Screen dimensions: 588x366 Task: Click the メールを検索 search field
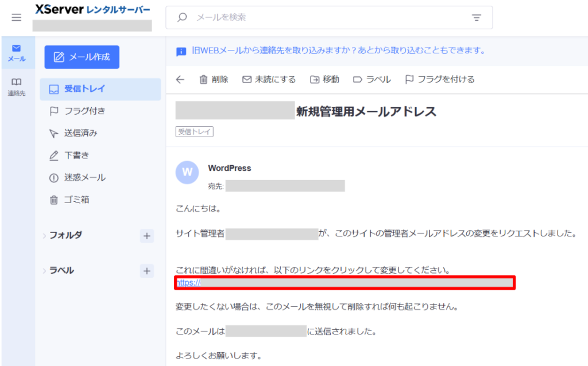322,18
